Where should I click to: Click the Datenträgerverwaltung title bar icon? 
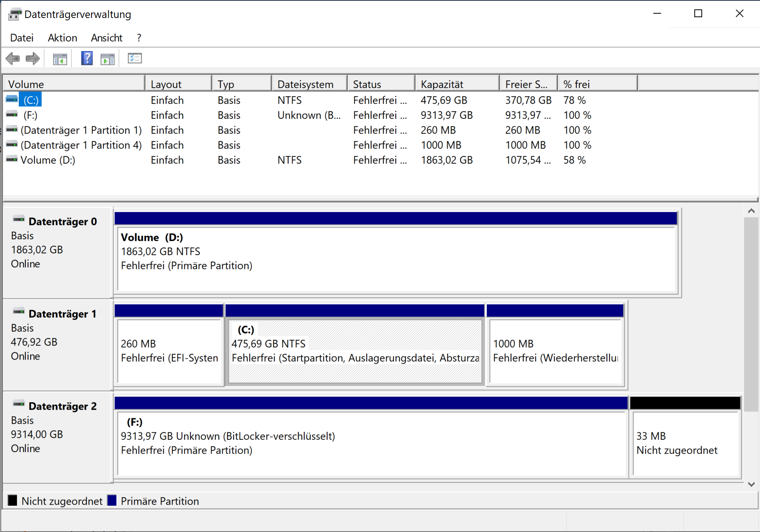tap(14, 14)
